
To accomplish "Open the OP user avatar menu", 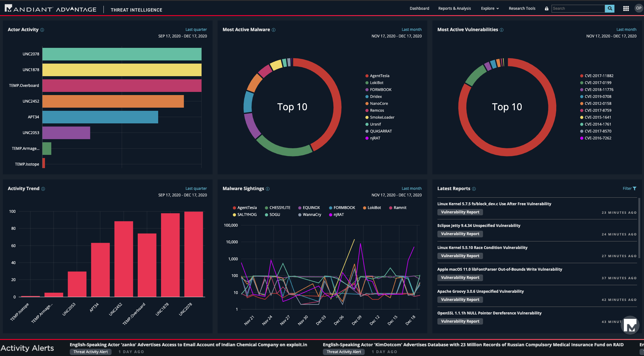I will [x=639, y=8].
